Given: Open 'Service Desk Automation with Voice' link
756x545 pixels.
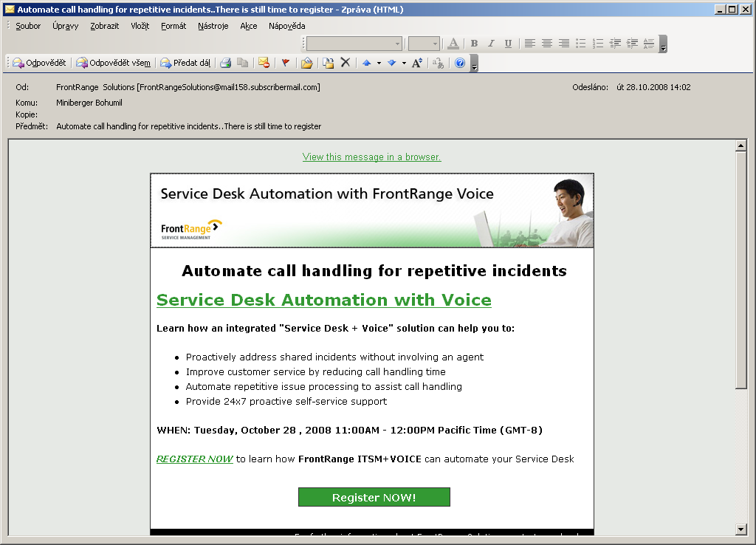Looking at the screenshot, I should [x=324, y=300].
